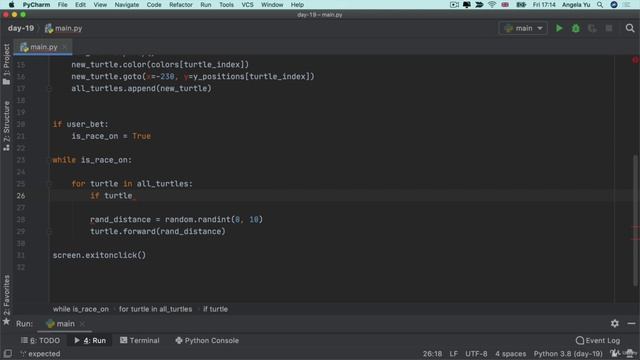Select the main tab in Run panel
The image size is (640, 360).
[x=60, y=324]
